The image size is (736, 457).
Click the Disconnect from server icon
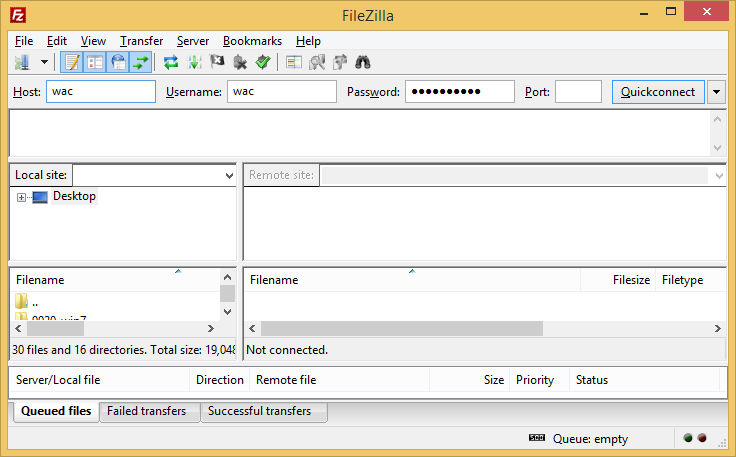pos(240,62)
